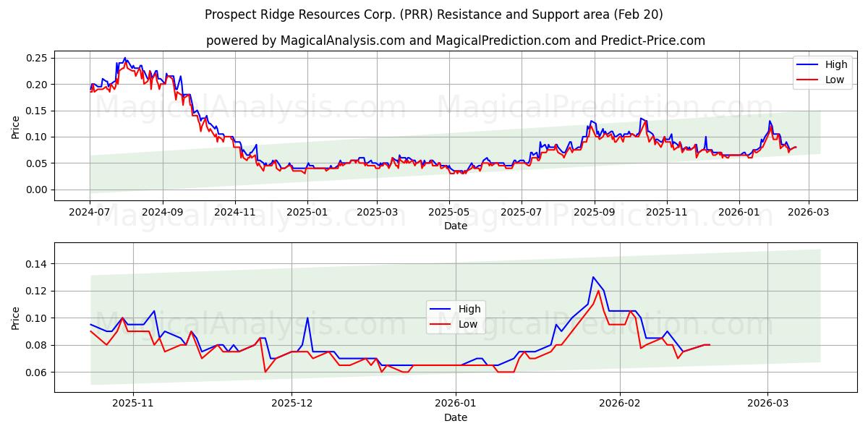Click the '2025-03' label on top chart axis
The image size is (868, 434).
pos(377,213)
